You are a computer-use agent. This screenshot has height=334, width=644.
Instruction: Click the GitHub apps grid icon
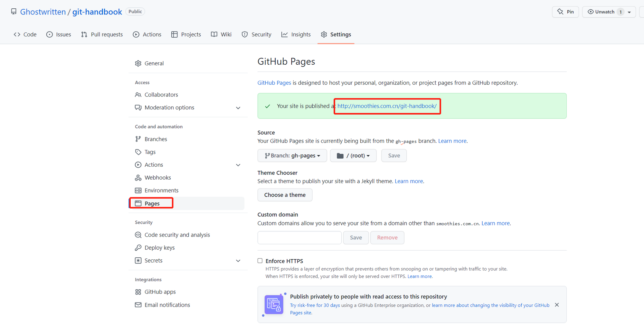coord(138,292)
